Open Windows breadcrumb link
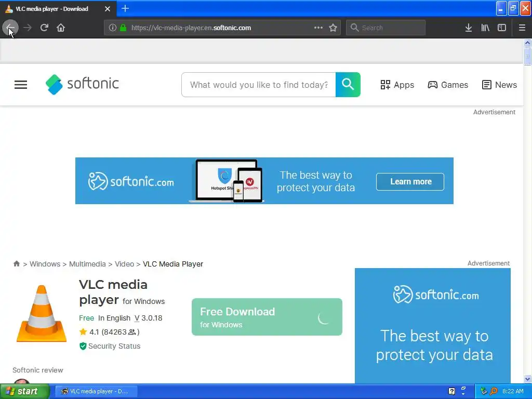 45,264
